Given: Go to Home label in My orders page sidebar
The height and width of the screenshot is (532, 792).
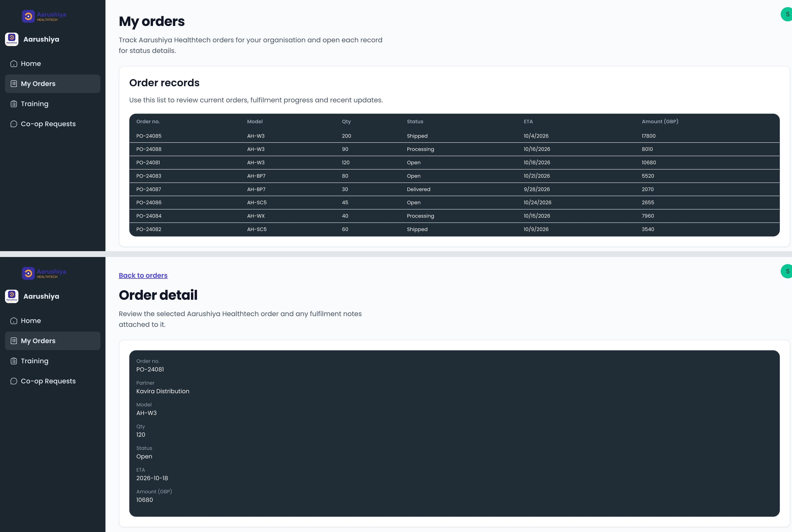Looking at the screenshot, I should (31, 64).
